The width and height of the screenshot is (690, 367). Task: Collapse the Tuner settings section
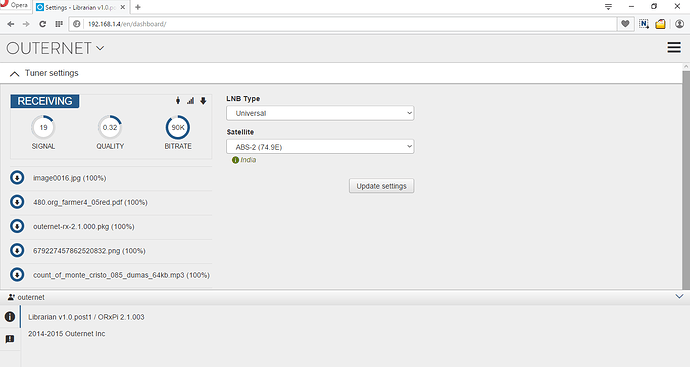point(15,73)
